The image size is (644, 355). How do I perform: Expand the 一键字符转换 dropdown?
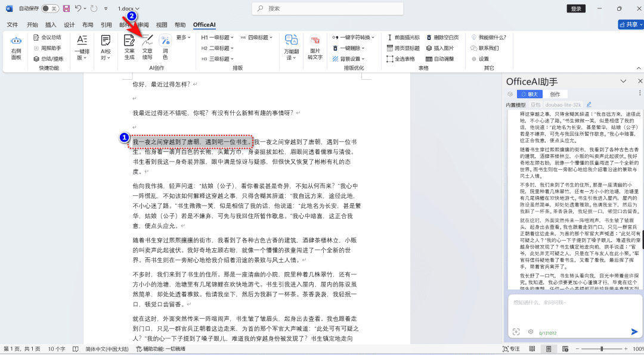354,38
